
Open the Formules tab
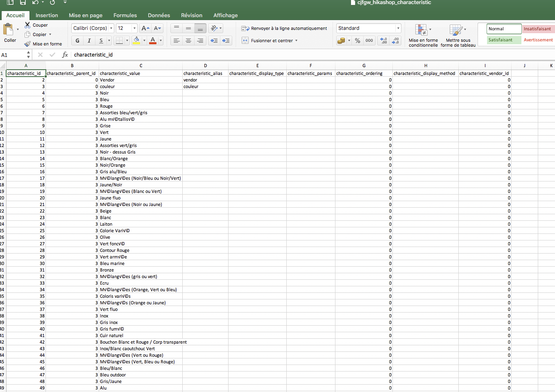click(x=125, y=15)
